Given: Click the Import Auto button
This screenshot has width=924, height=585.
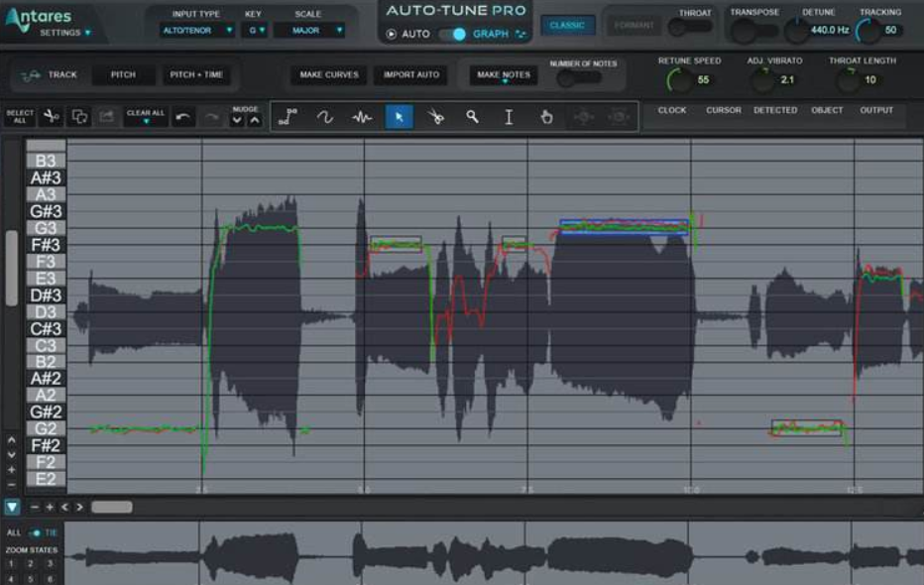Looking at the screenshot, I should pos(411,74).
